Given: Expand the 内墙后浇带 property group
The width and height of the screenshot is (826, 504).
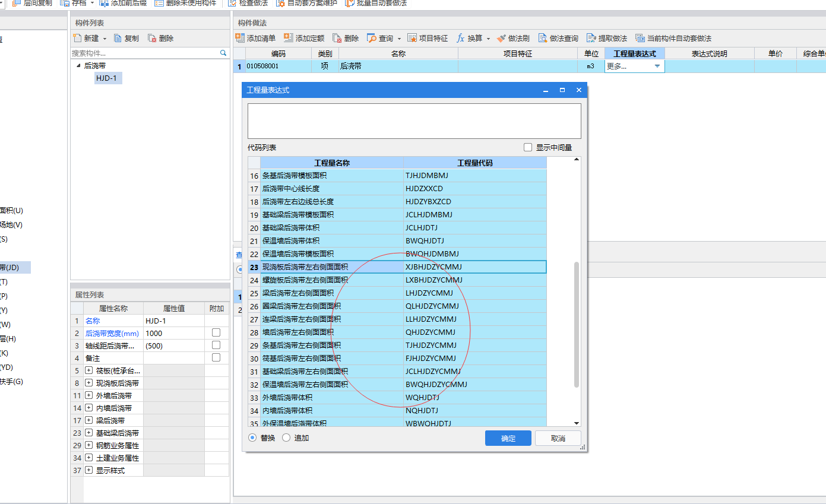Looking at the screenshot, I should click(x=89, y=408).
